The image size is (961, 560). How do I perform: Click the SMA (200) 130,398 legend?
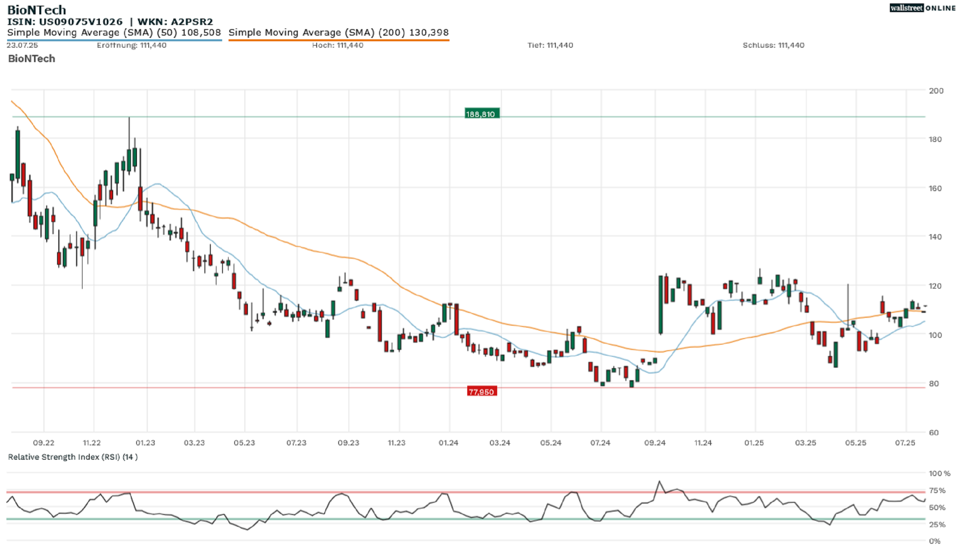tap(338, 33)
